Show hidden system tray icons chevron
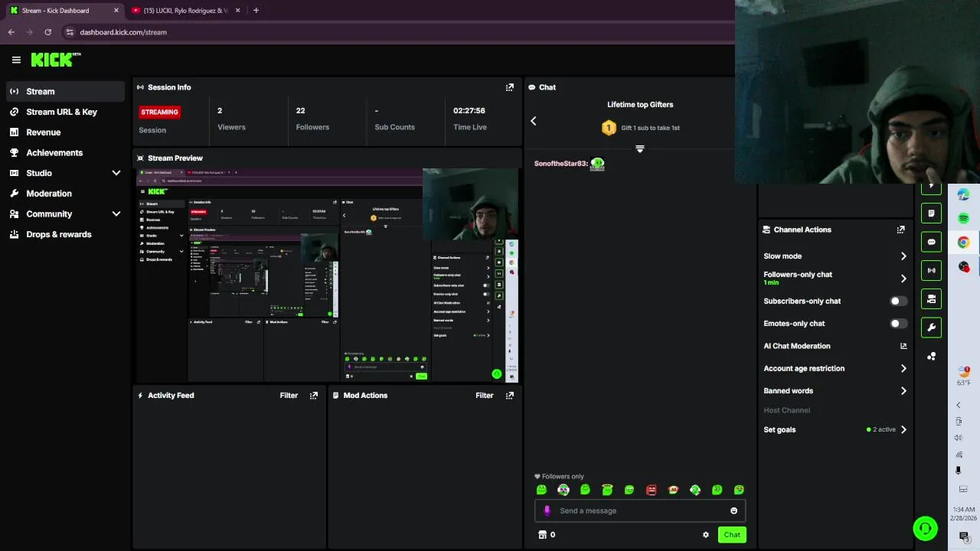 tap(959, 405)
